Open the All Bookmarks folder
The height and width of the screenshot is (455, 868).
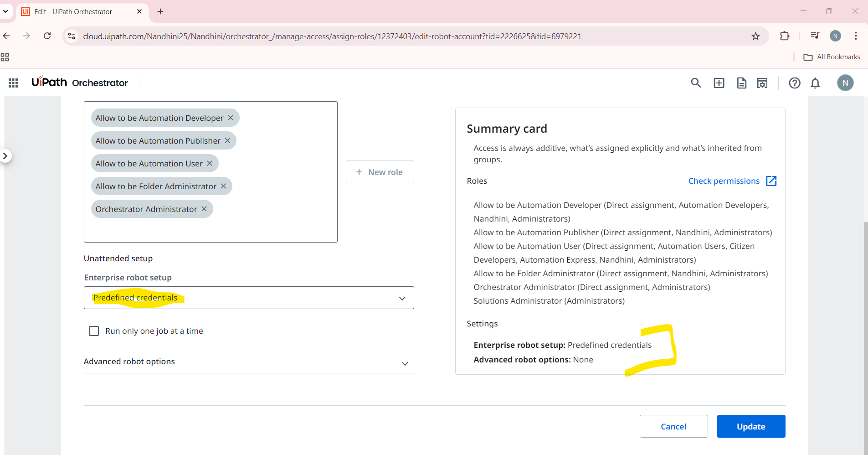coord(832,57)
